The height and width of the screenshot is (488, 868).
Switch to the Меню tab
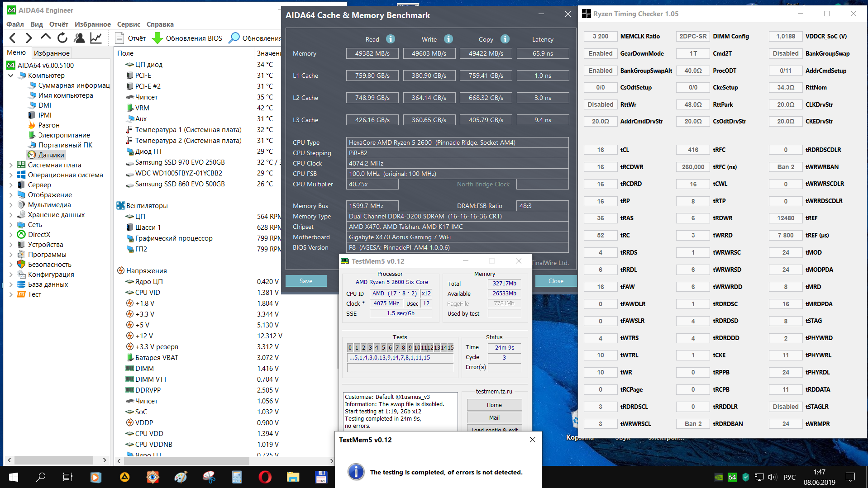click(17, 52)
